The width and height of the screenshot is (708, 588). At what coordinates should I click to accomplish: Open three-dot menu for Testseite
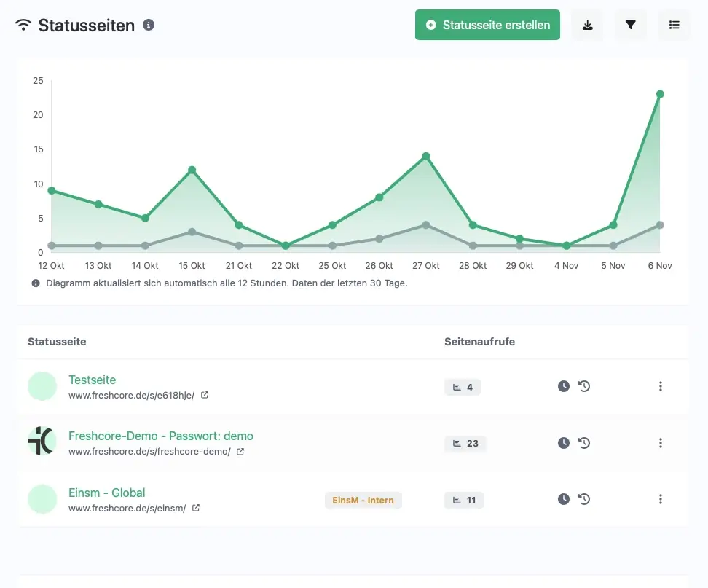click(x=661, y=386)
